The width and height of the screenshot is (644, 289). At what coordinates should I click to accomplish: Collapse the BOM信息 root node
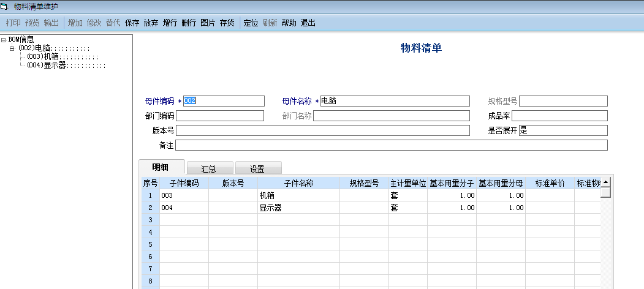click(4, 40)
